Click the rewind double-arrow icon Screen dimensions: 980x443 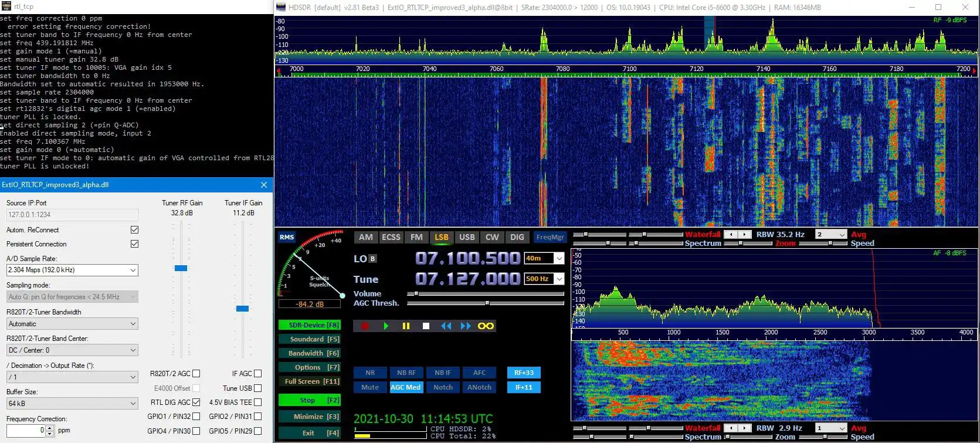(446, 326)
